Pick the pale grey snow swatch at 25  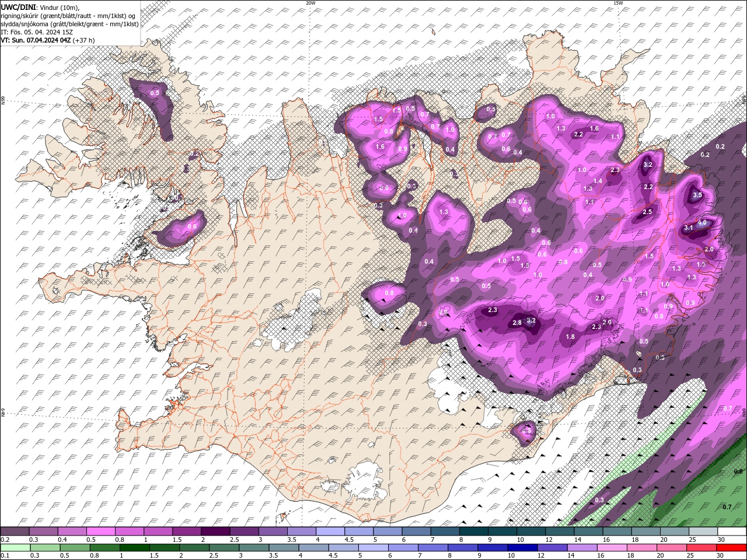(703, 531)
